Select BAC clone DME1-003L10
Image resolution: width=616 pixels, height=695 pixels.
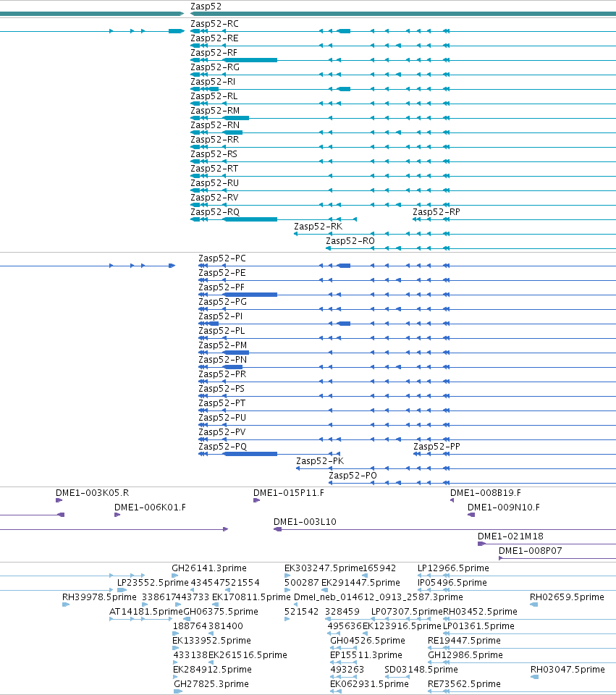(305, 522)
